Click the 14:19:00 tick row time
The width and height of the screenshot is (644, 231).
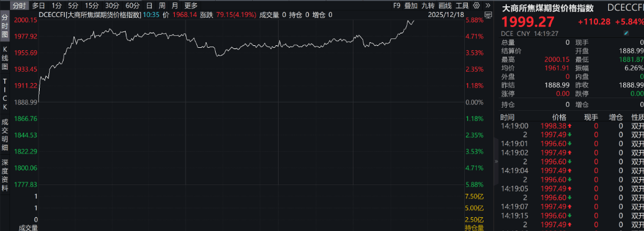[514, 126]
